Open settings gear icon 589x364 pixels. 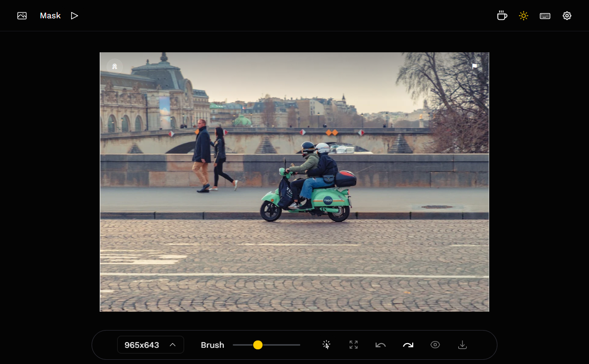pyautogui.click(x=567, y=16)
